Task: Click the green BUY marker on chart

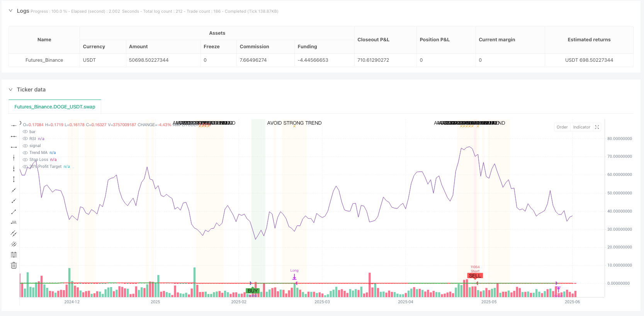Action: (x=253, y=291)
